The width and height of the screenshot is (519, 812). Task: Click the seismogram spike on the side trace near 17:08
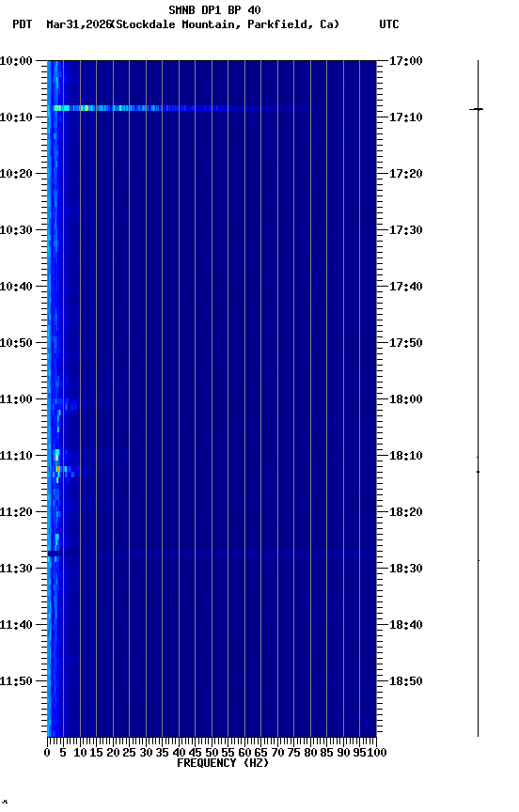click(x=477, y=109)
